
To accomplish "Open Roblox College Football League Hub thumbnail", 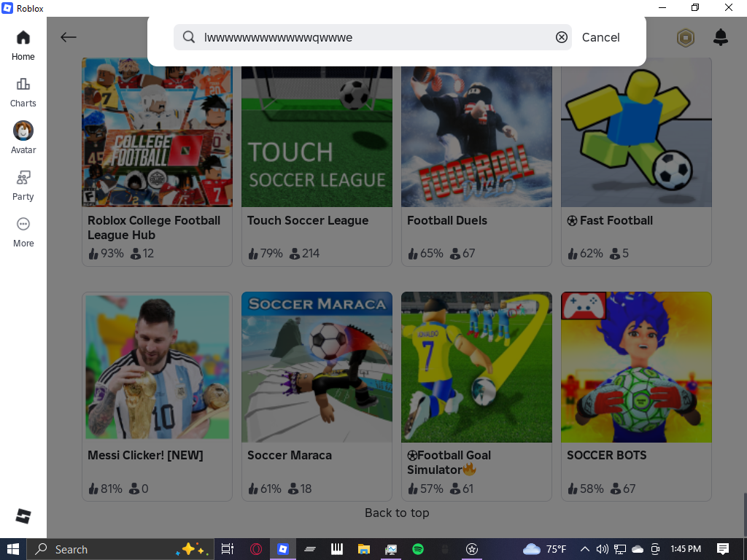I will (x=158, y=133).
